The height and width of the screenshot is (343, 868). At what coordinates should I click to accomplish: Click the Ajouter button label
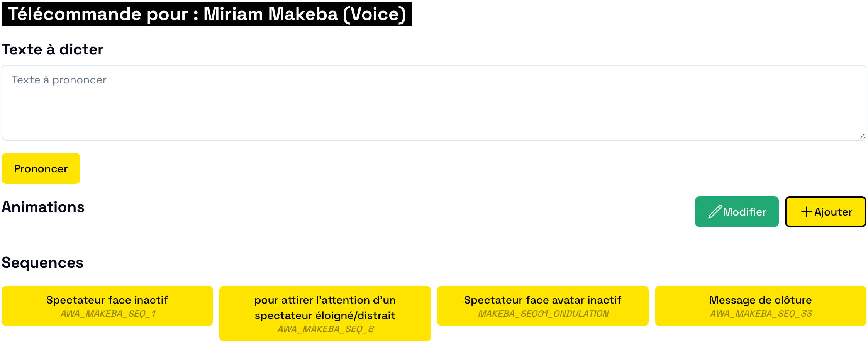point(833,212)
